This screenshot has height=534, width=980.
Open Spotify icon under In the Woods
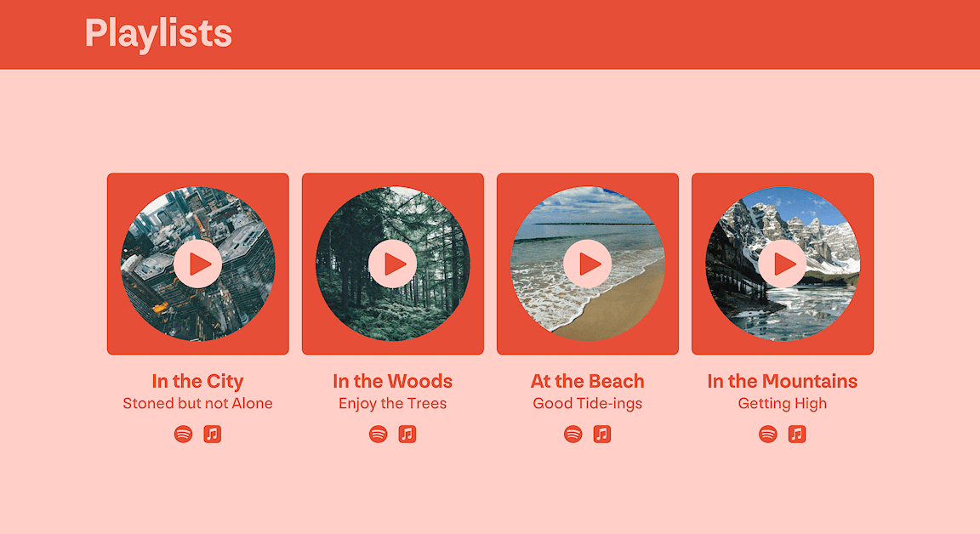coord(378,434)
